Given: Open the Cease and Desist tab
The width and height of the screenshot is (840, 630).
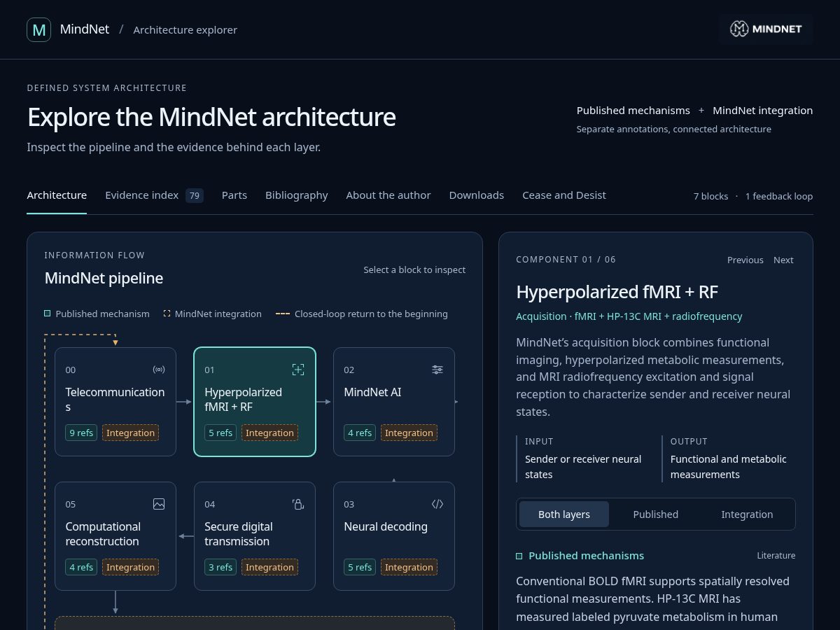Looking at the screenshot, I should (x=564, y=195).
